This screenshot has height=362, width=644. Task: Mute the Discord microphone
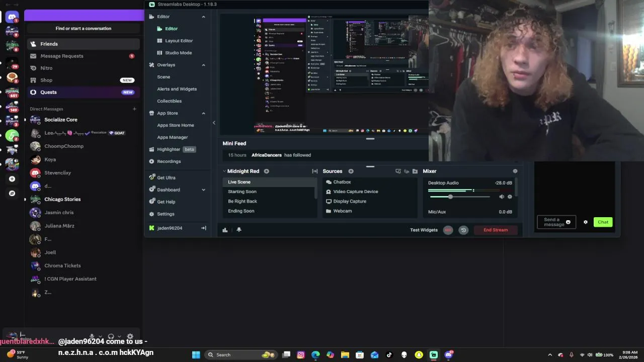click(x=92, y=336)
